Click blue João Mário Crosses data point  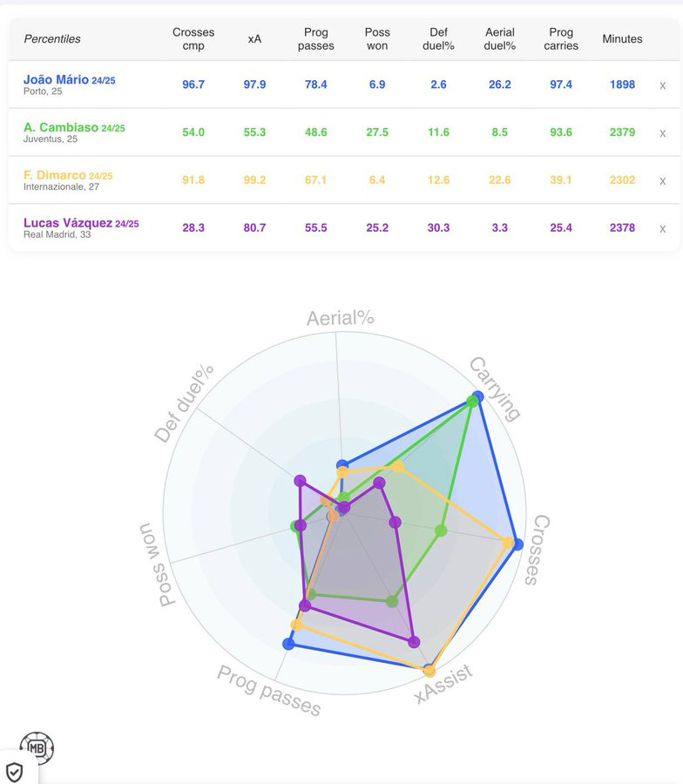517,544
